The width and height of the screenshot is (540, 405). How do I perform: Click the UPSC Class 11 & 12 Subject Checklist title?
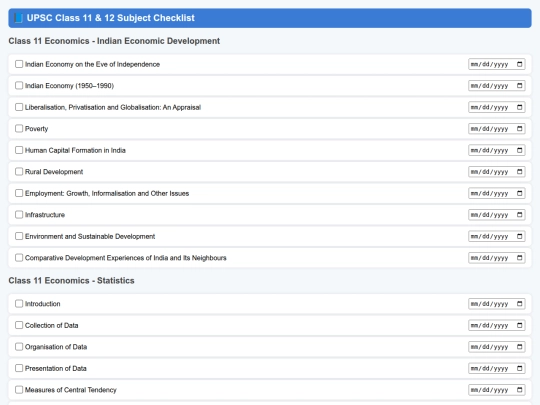[x=111, y=18]
